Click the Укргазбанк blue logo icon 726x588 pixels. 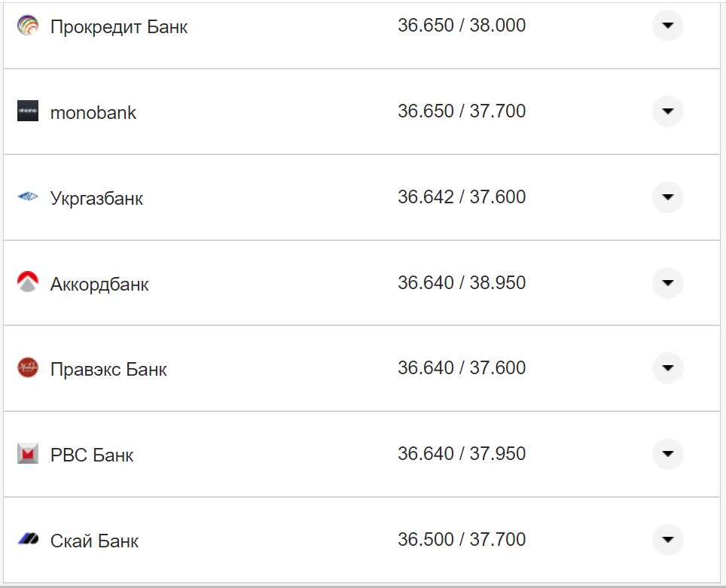pos(28,197)
